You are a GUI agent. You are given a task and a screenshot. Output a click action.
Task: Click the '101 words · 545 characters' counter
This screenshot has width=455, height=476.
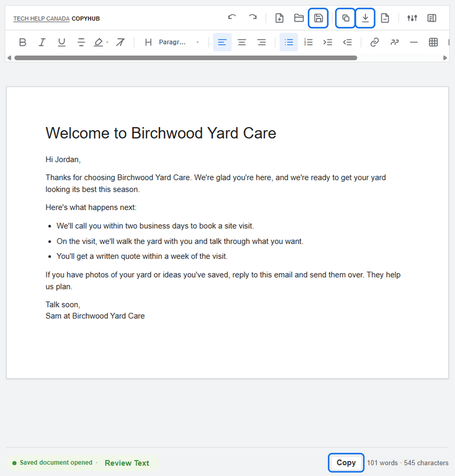tap(407, 463)
